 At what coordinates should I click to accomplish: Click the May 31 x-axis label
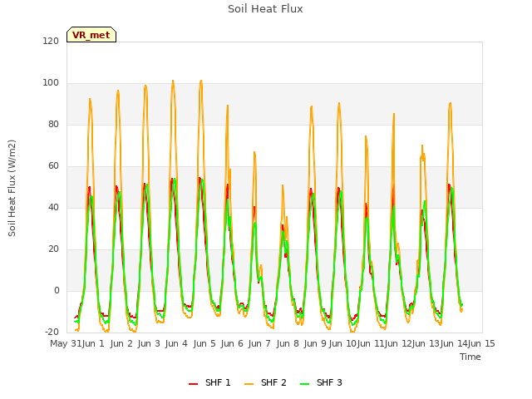click(66, 343)
